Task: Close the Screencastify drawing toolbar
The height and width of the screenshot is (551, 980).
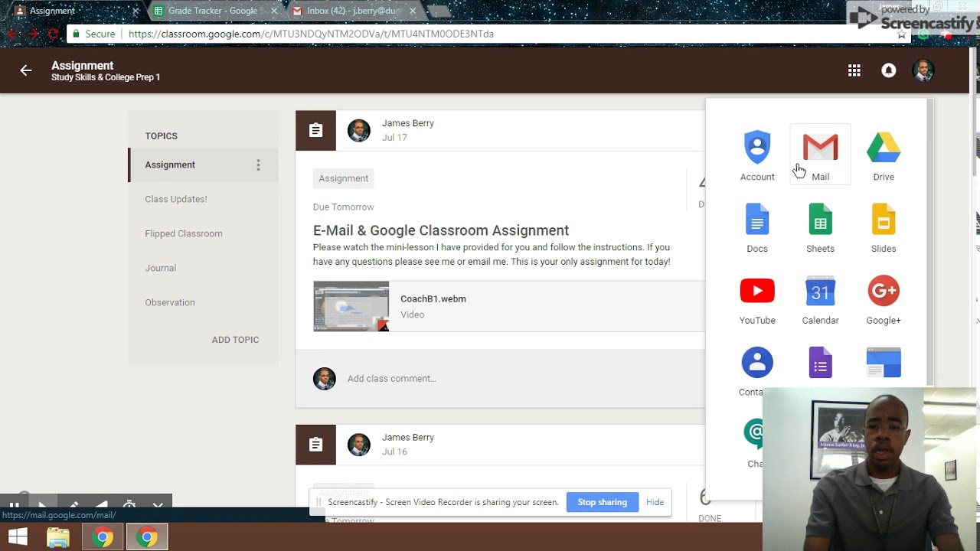Action: [158, 505]
